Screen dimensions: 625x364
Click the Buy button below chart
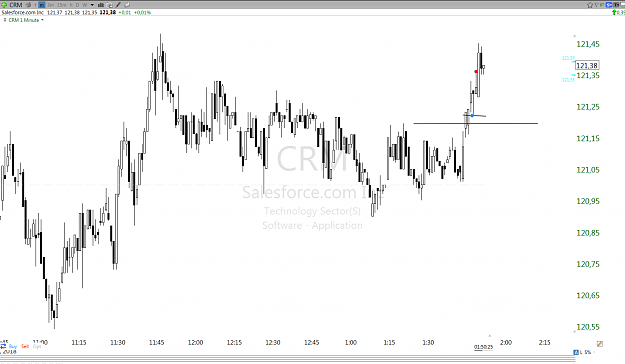point(13,346)
